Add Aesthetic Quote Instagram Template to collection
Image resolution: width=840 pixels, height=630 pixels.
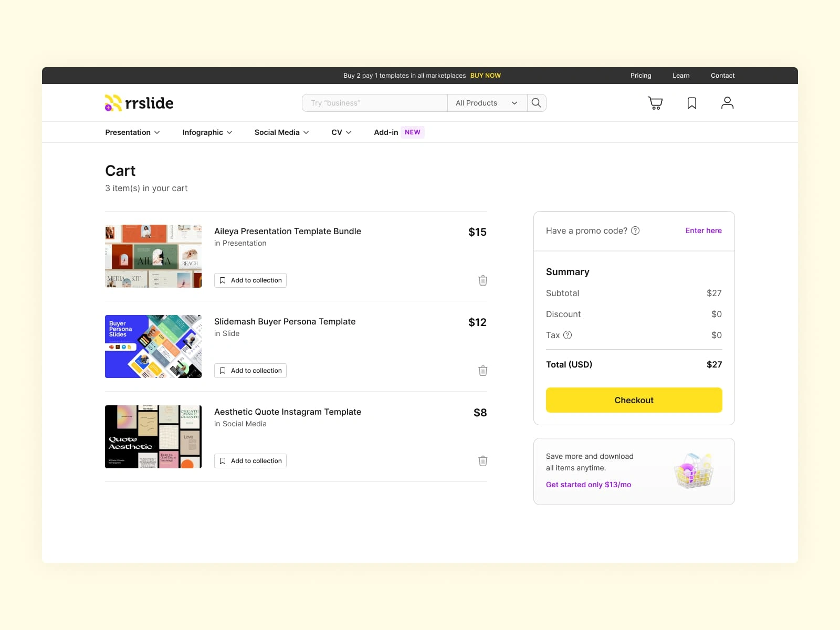click(x=250, y=461)
